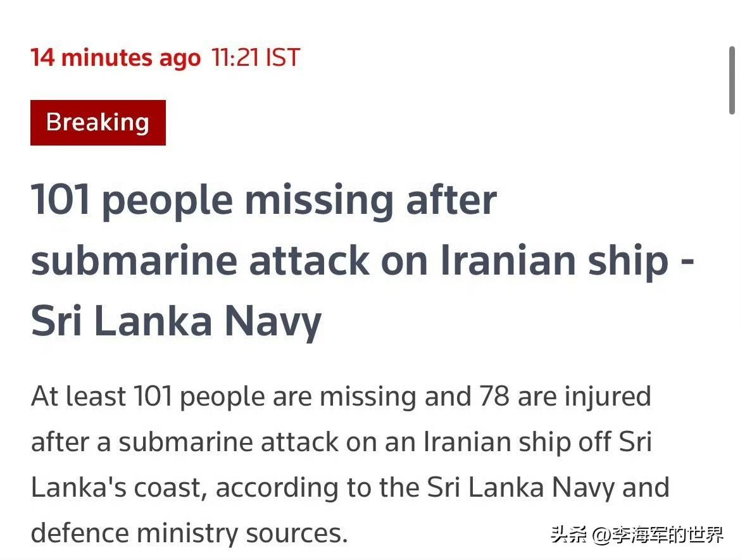Click 'Iranian ship' in the headline
The height and width of the screenshot is (560, 740).
(554, 261)
